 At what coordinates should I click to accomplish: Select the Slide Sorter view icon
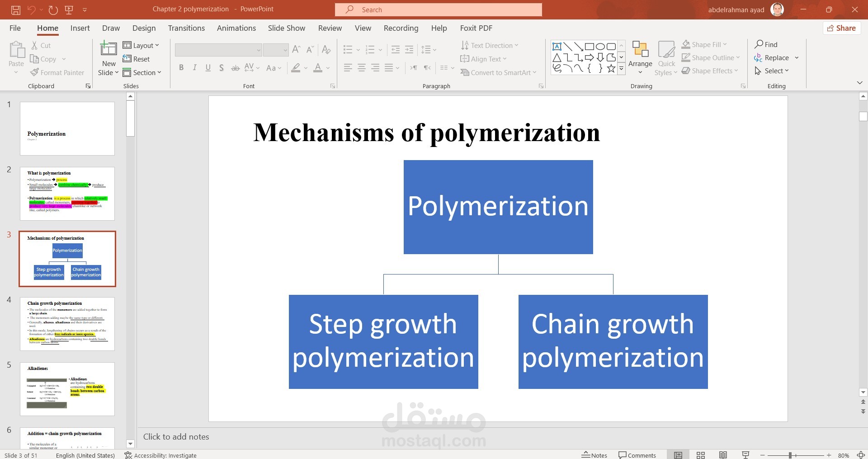click(700, 455)
